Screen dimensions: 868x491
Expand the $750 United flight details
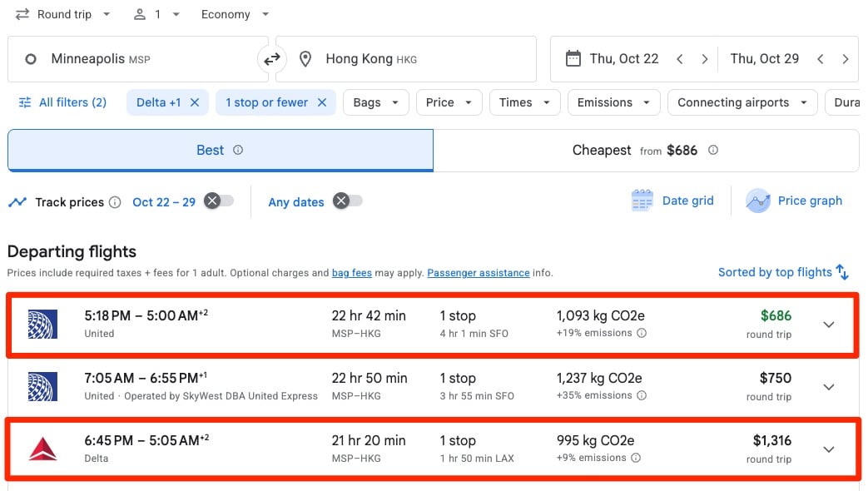(x=829, y=387)
